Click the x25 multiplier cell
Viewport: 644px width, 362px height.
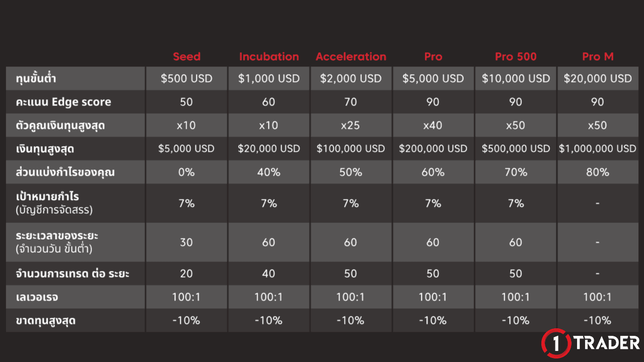[351, 126]
